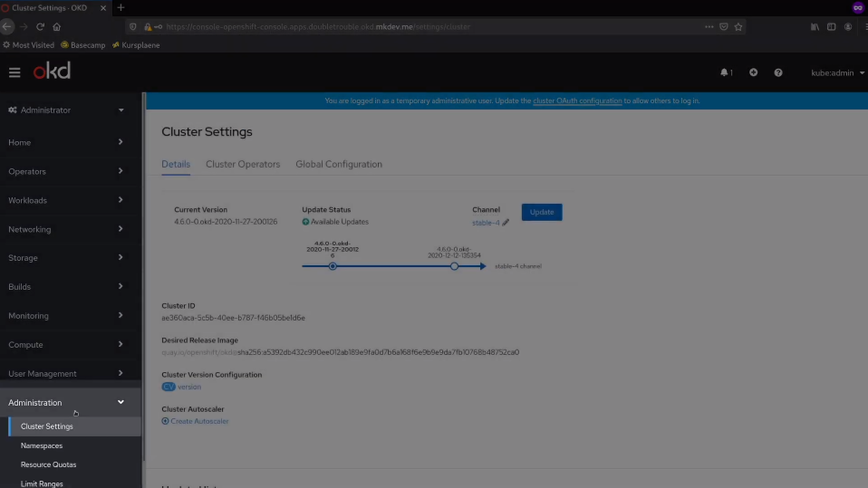Open the help question mark menu

tap(778, 72)
